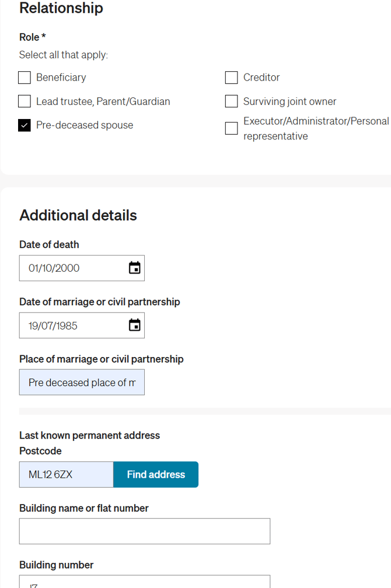Screen dimensions: 391x588
Task: Click the Surviving joint owner label
Action: (289, 101)
